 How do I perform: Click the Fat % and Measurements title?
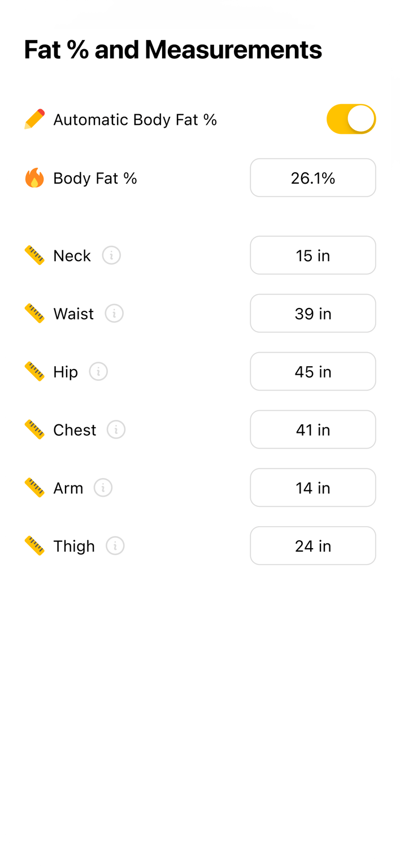[x=173, y=50]
